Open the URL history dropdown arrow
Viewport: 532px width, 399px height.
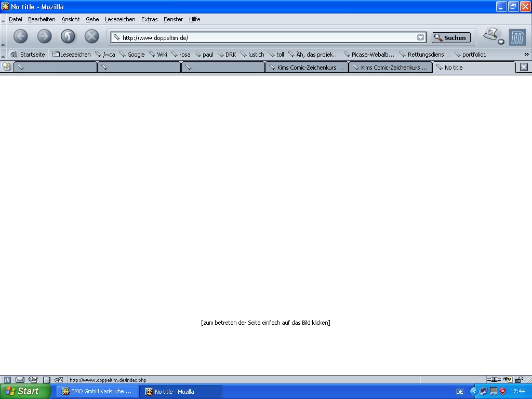420,37
